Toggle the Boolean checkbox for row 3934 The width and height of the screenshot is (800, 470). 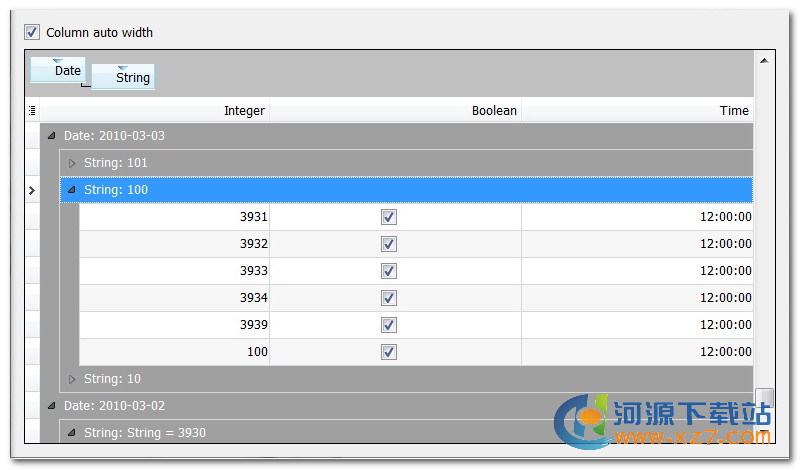point(389,298)
